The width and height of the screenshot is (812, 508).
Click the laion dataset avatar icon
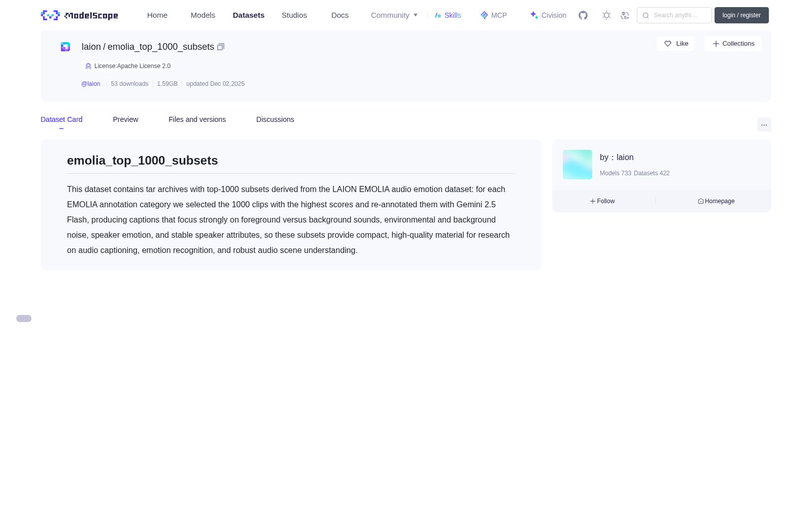pos(65,47)
